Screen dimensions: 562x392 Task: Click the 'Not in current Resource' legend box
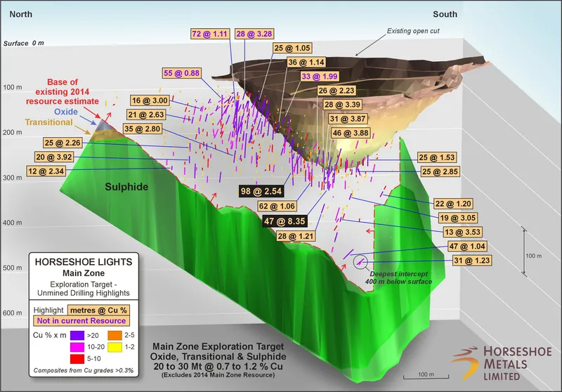(81, 320)
